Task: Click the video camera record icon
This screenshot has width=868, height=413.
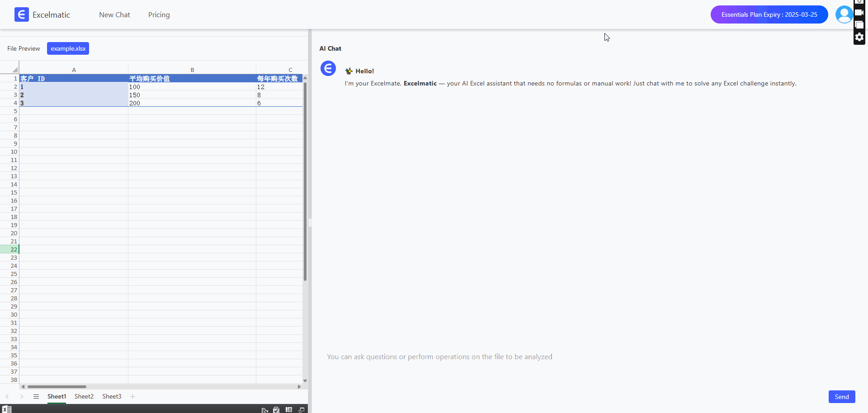Action: 859,12
